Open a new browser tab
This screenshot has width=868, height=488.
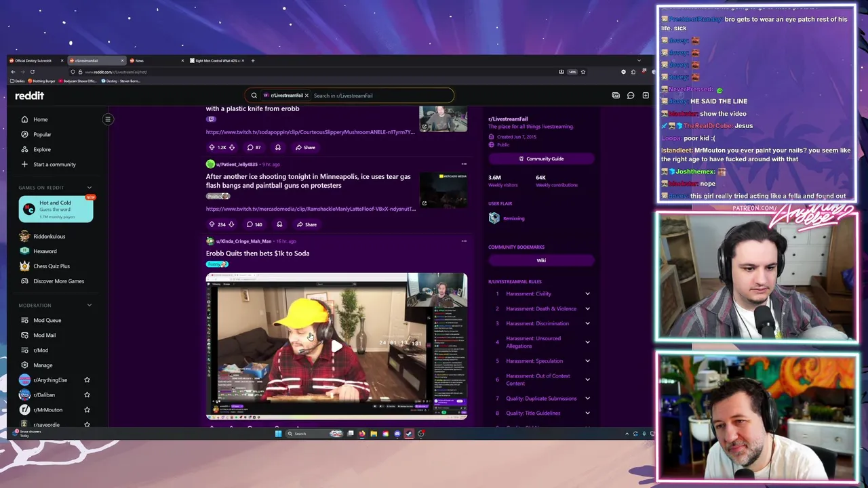click(253, 61)
